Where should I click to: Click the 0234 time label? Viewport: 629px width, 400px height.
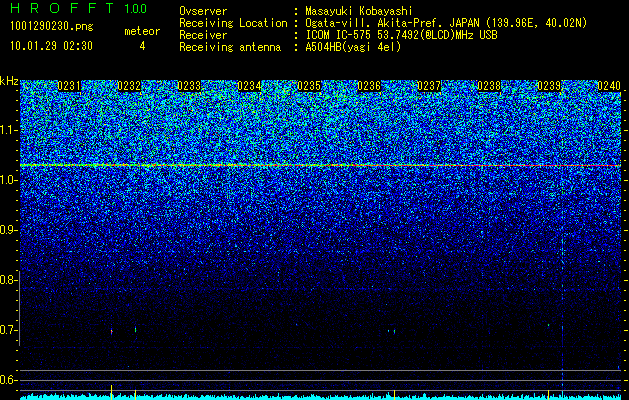tap(249, 86)
